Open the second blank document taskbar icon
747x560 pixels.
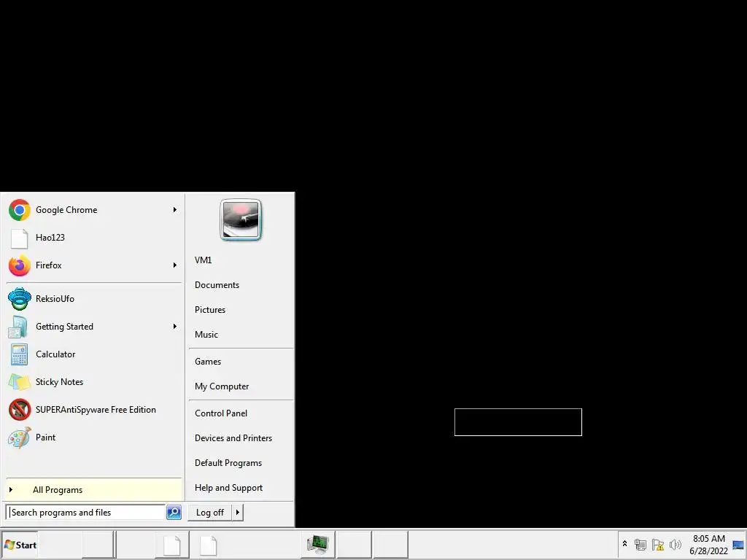pos(208,545)
